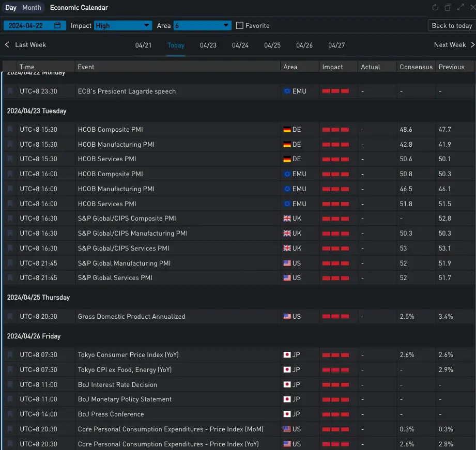Click the Back to today button

point(452,26)
